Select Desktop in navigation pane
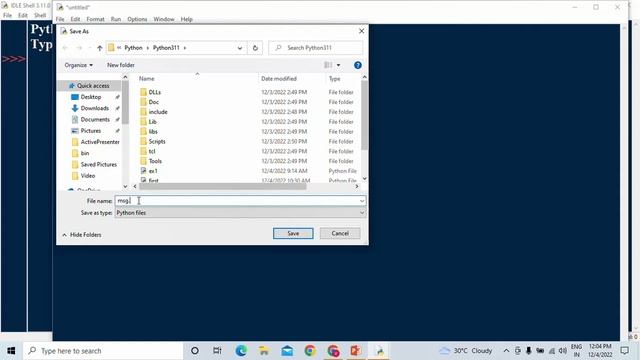Screen dimensions: 640x360 [91, 97]
